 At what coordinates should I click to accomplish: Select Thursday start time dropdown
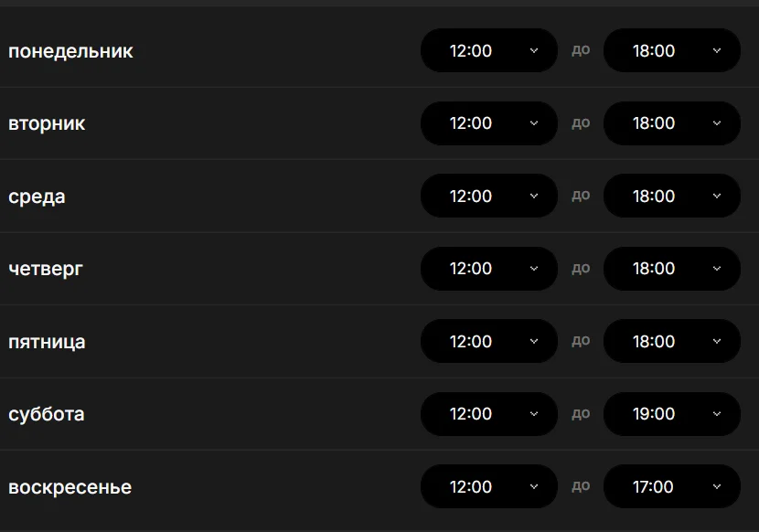point(488,269)
